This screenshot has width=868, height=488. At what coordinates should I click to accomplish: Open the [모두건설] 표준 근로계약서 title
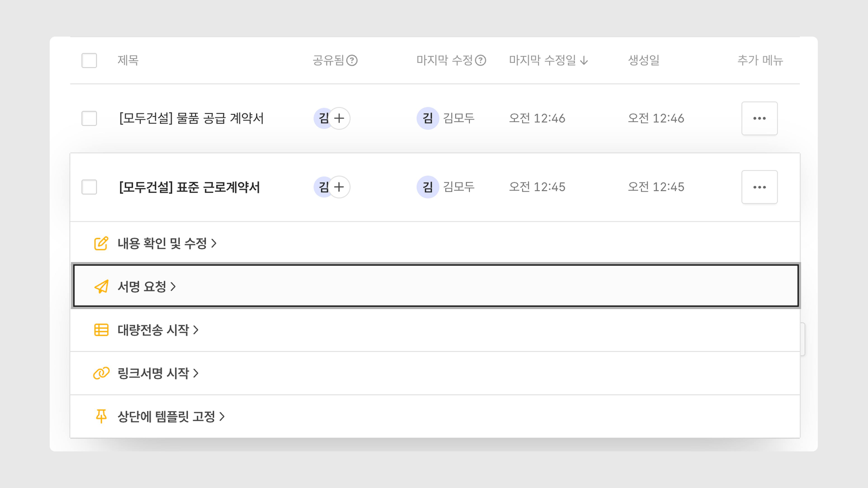[189, 187]
